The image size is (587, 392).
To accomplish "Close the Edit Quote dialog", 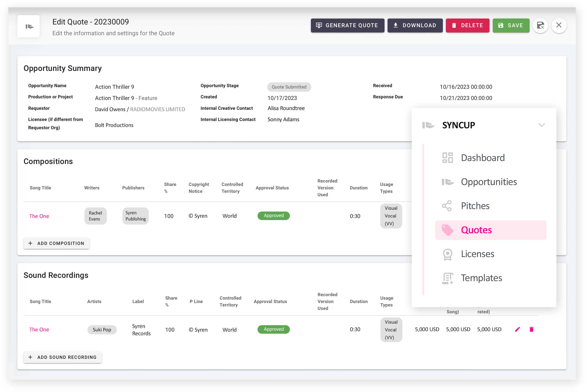I will click(x=559, y=25).
